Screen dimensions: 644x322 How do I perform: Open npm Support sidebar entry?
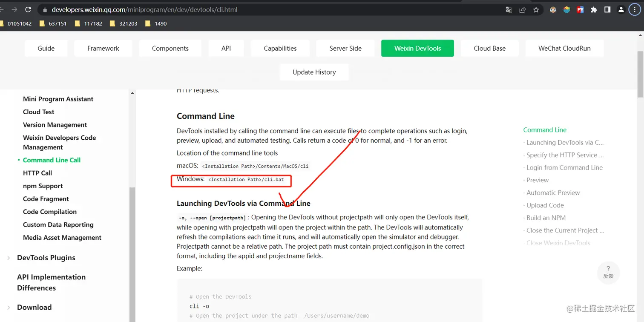point(43,186)
